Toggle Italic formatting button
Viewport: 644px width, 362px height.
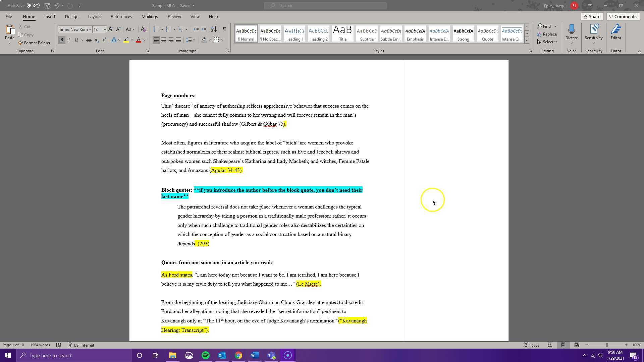(69, 40)
